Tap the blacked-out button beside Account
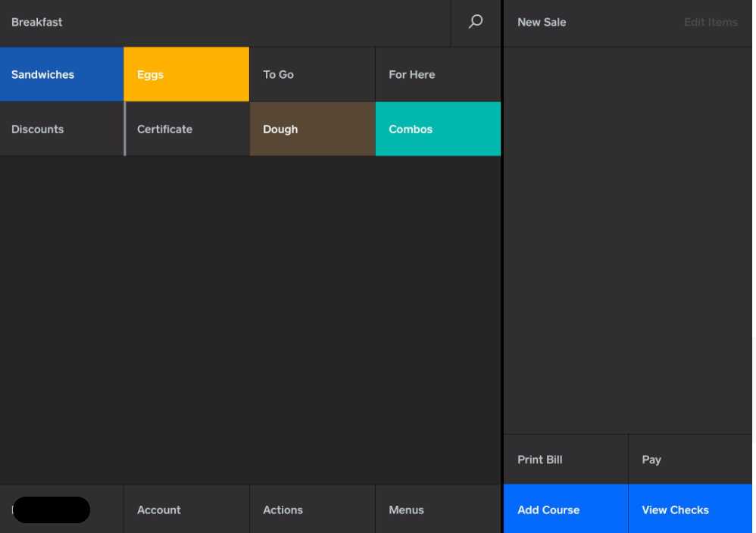Image resolution: width=756 pixels, height=533 pixels. (x=52, y=510)
